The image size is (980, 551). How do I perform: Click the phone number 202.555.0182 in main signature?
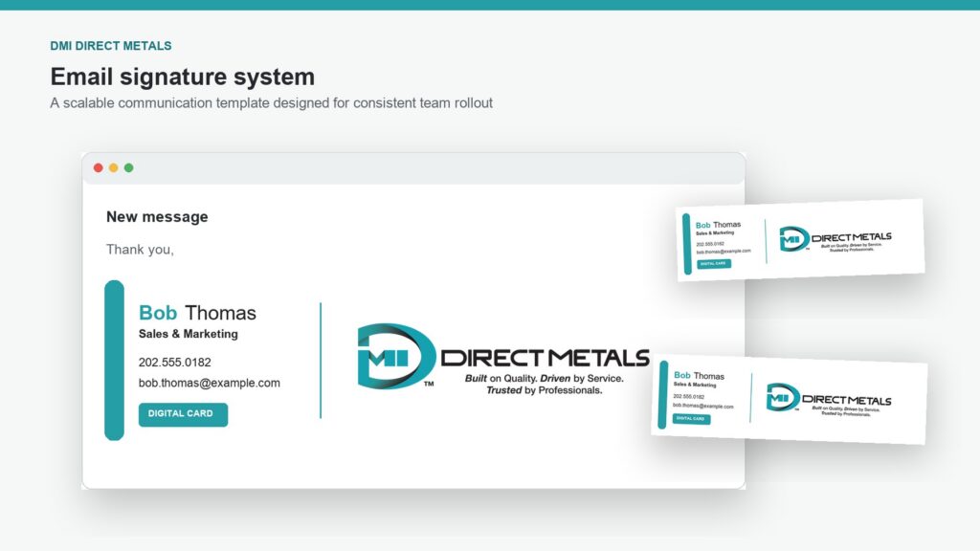[x=174, y=363]
